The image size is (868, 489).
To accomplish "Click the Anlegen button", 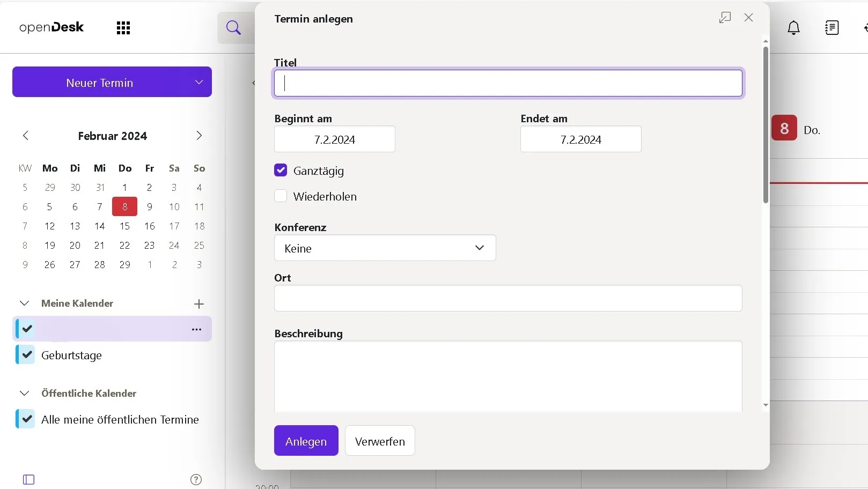I will click(x=306, y=441).
